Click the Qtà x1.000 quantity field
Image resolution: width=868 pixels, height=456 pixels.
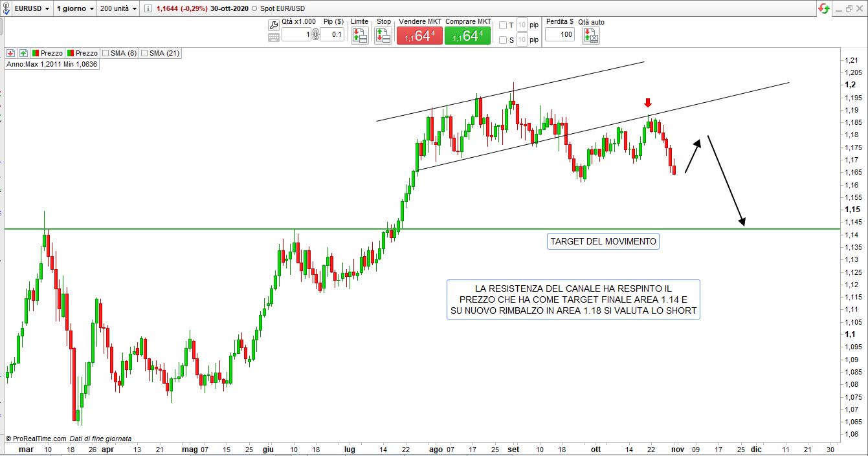point(296,34)
